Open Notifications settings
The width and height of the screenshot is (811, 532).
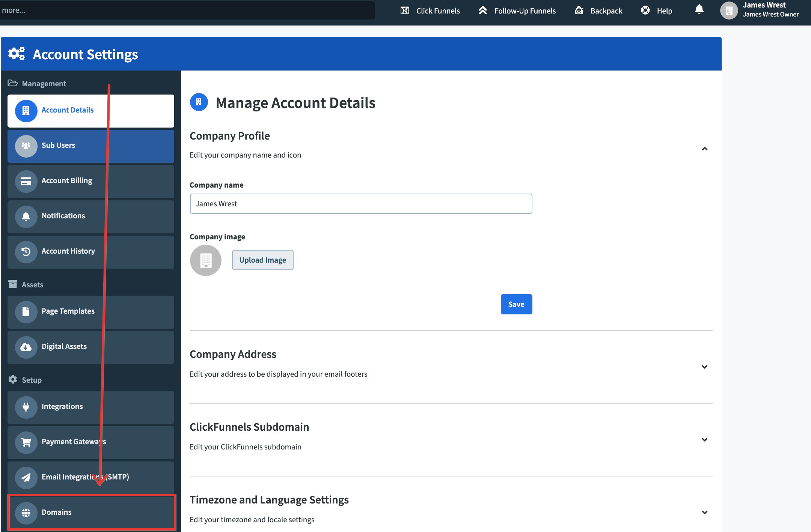(x=91, y=216)
